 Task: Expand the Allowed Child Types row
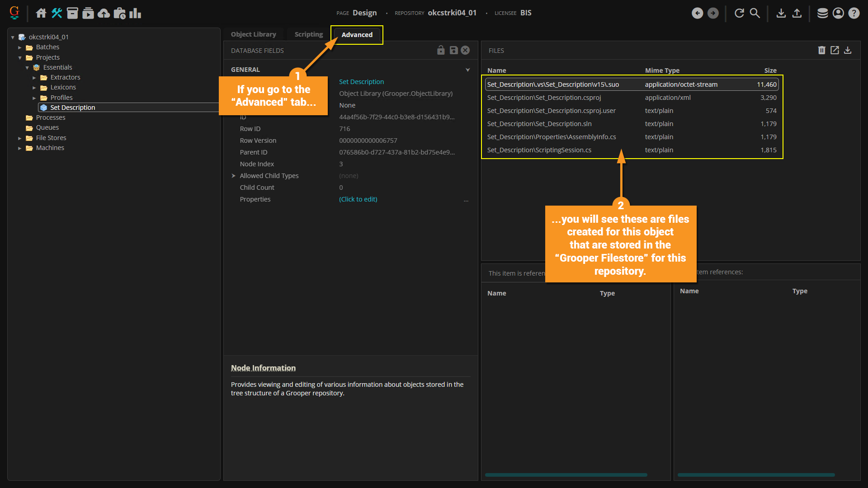pos(234,176)
